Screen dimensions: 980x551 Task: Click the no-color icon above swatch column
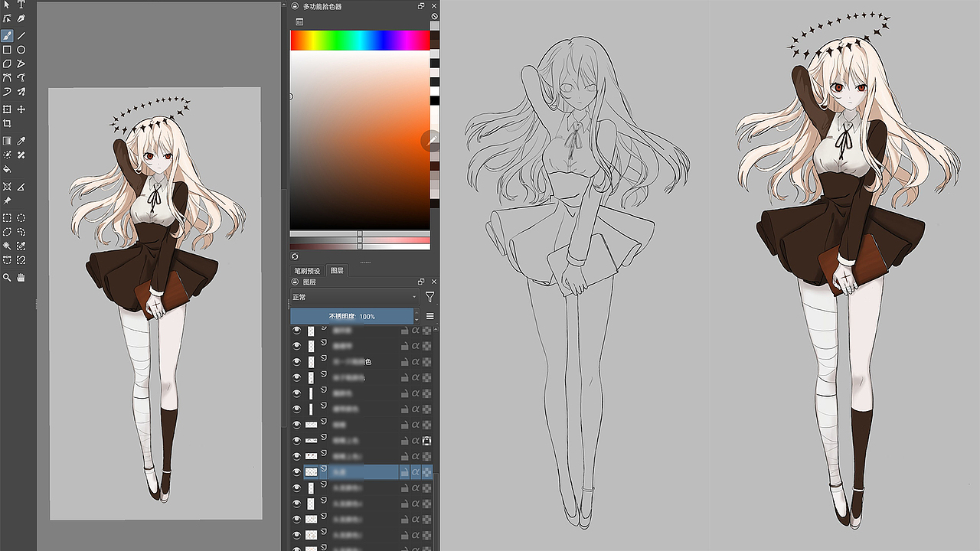435,16
